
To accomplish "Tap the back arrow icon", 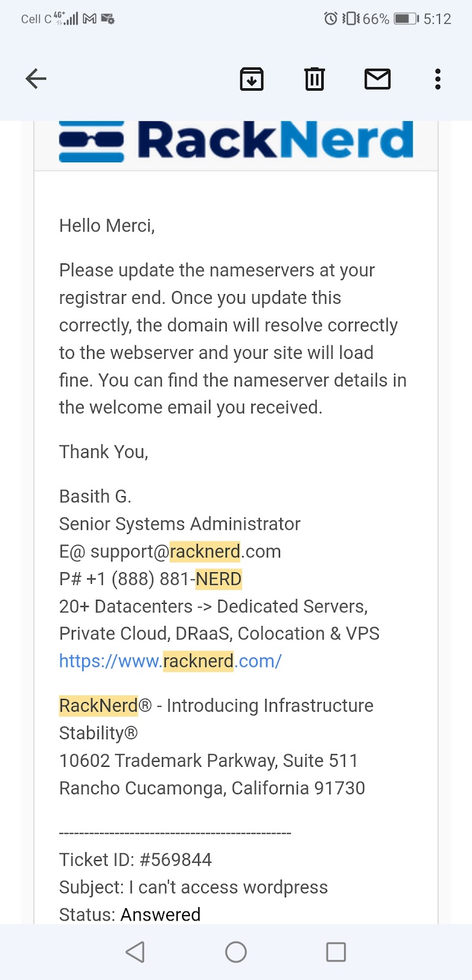I will pos(36,78).
